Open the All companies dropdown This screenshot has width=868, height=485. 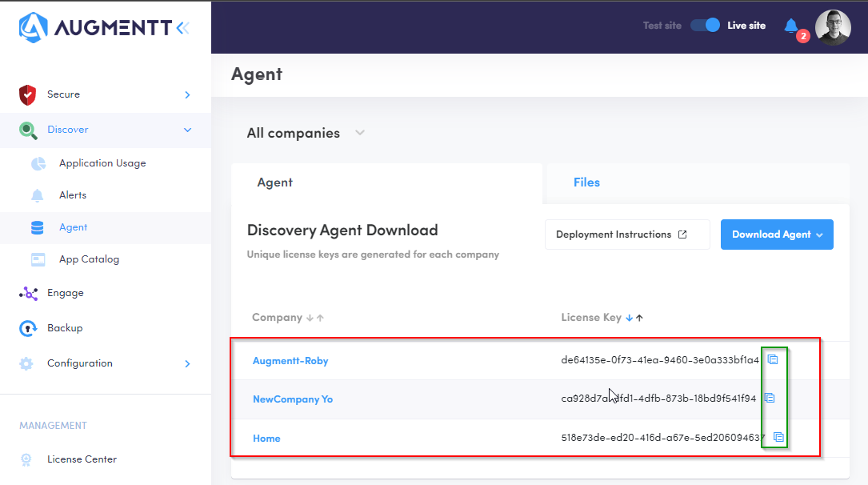tap(306, 133)
